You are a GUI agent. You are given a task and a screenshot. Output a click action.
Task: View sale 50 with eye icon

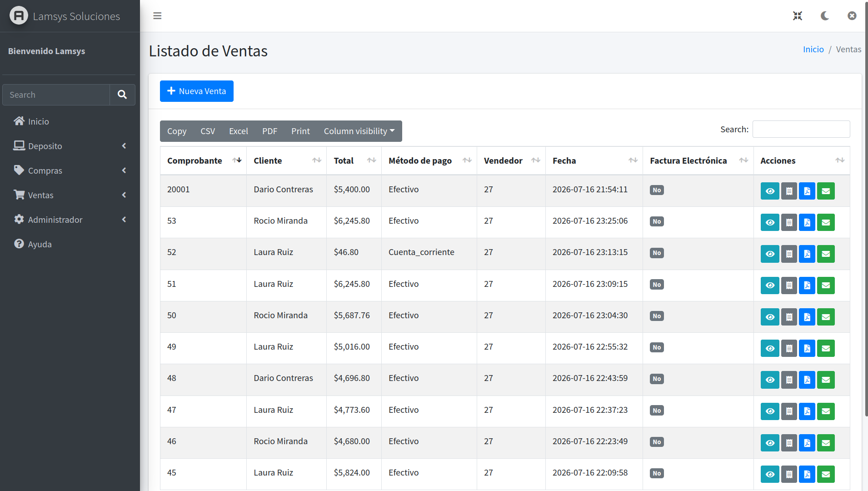click(770, 317)
